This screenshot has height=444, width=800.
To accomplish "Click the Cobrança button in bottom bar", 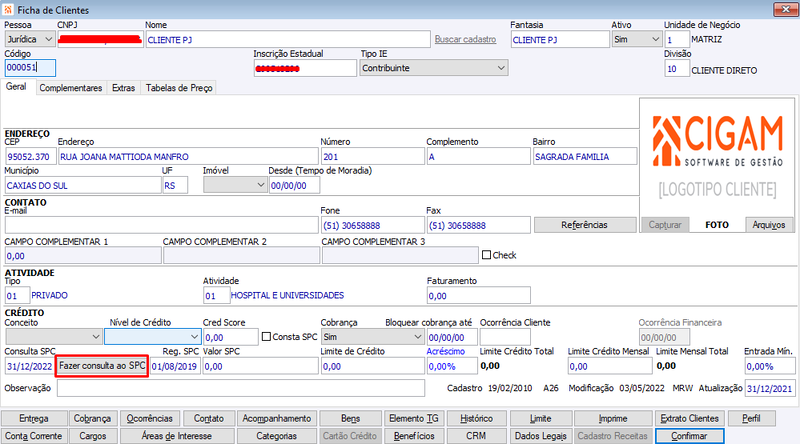I will [x=92, y=418].
